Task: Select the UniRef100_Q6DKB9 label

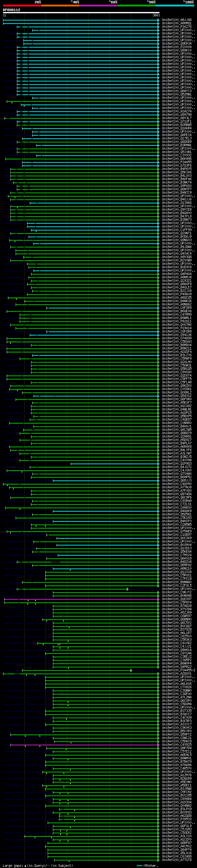Action: pyautogui.click(x=176, y=142)
